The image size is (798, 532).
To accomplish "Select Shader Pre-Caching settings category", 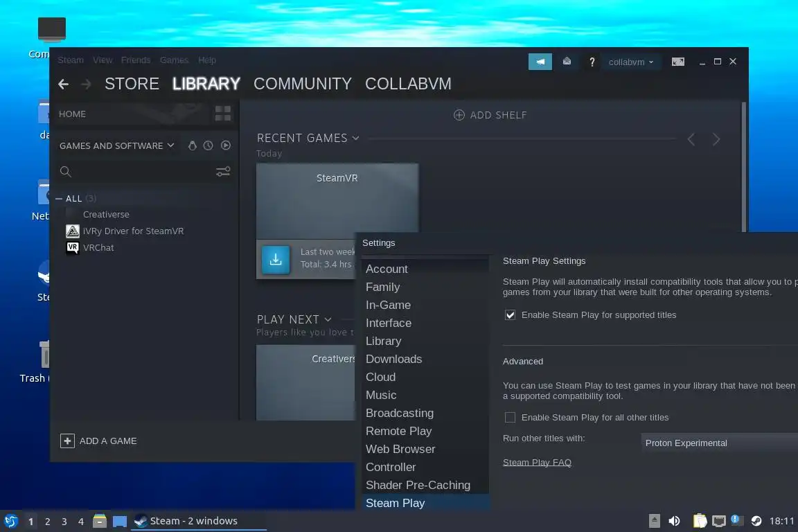I will click(x=425, y=485).
